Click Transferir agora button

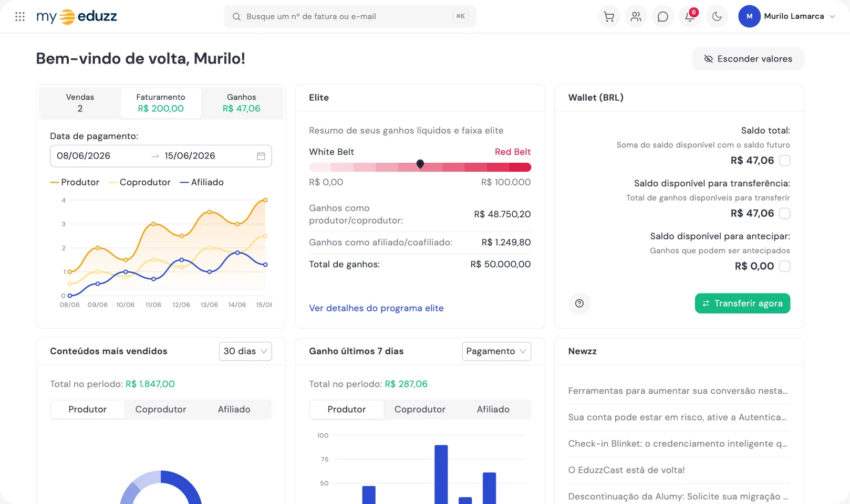742,303
